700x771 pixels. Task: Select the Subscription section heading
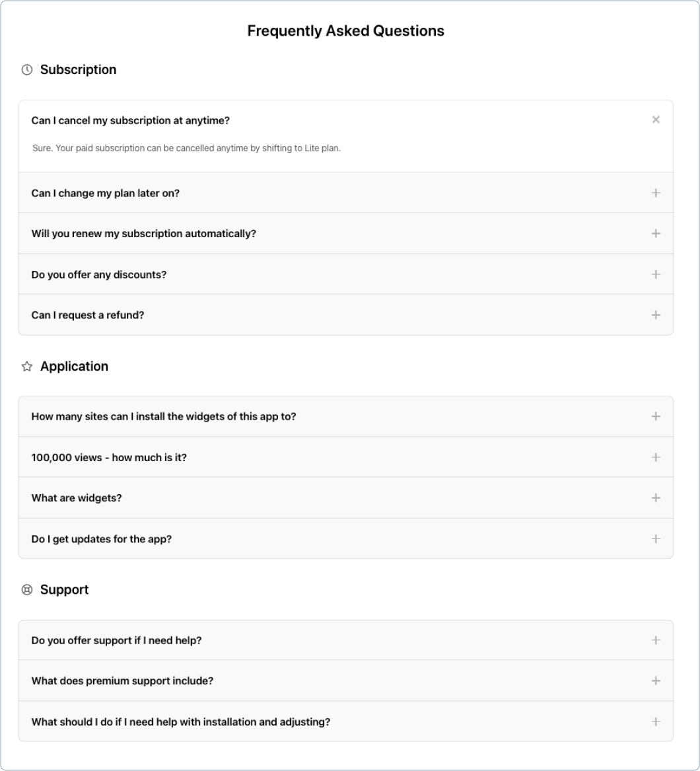(79, 69)
